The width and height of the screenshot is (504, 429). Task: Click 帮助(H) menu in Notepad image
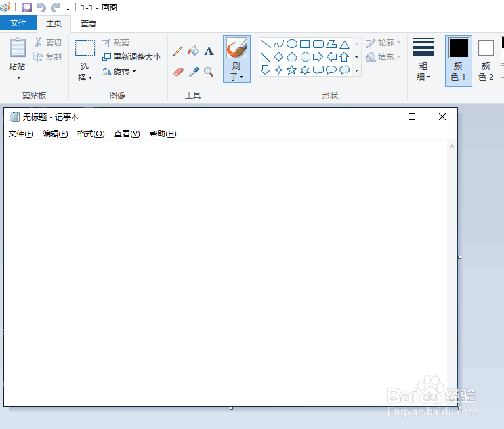[x=163, y=134]
